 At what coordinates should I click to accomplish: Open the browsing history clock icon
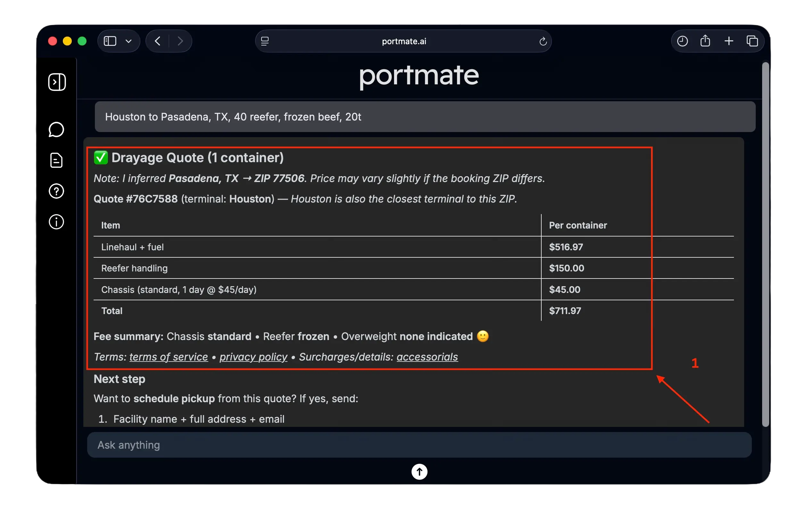point(682,41)
